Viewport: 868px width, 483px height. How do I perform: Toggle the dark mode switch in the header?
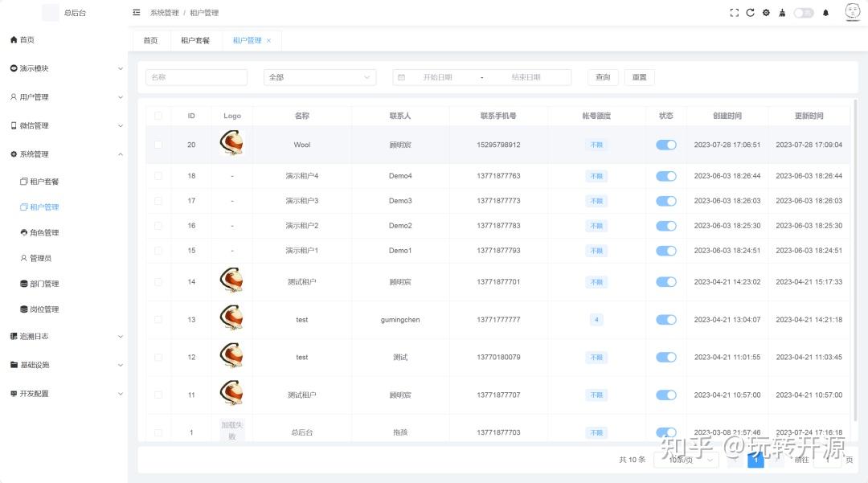tap(803, 13)
